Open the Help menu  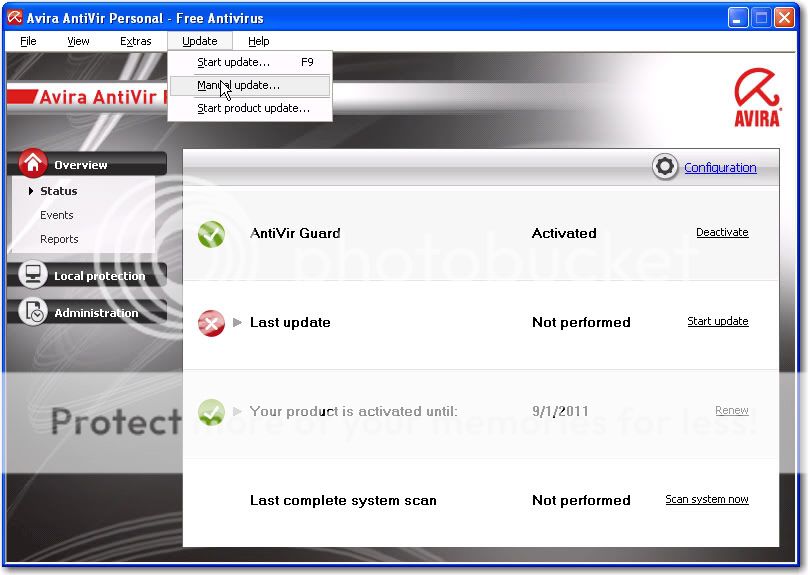259,41
